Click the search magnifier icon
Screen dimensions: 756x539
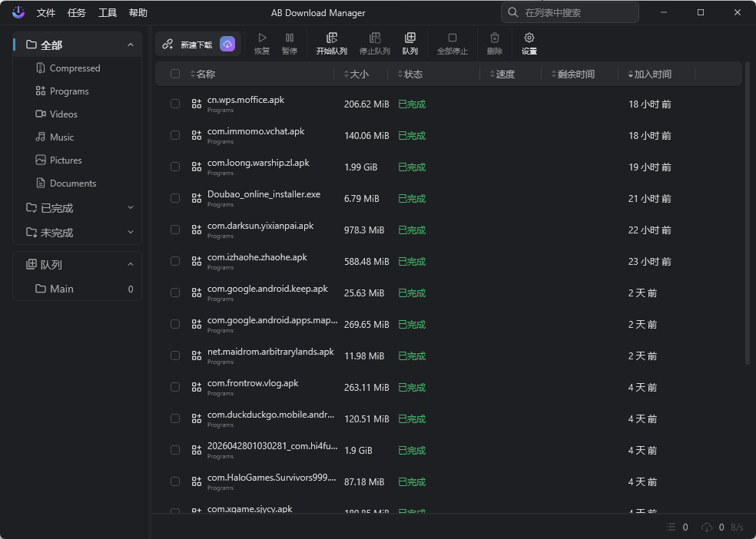pyautogui.click(x=513, y=12)
